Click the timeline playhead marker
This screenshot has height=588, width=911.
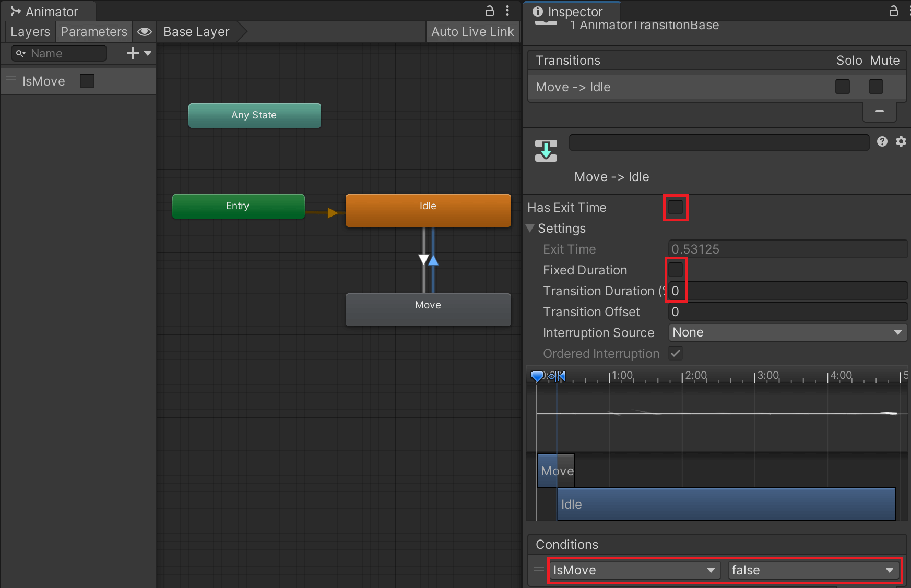[x=537, y=376]
